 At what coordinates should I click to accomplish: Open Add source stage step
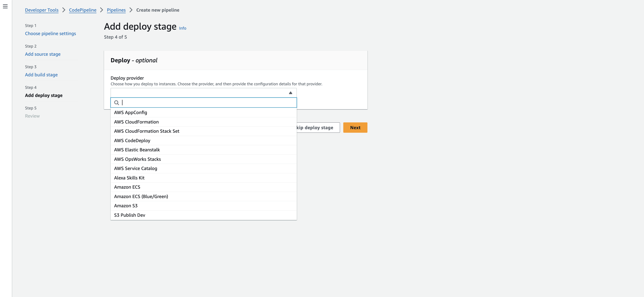(x=43, y=54)
